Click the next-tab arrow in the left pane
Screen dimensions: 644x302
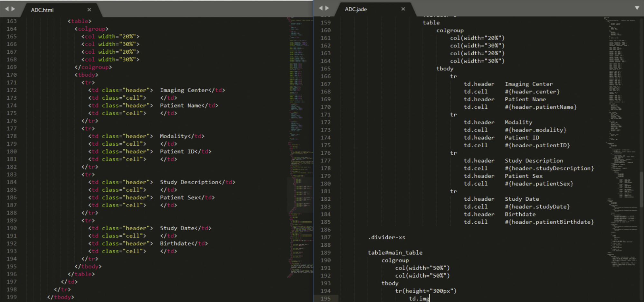pos(13,9)
